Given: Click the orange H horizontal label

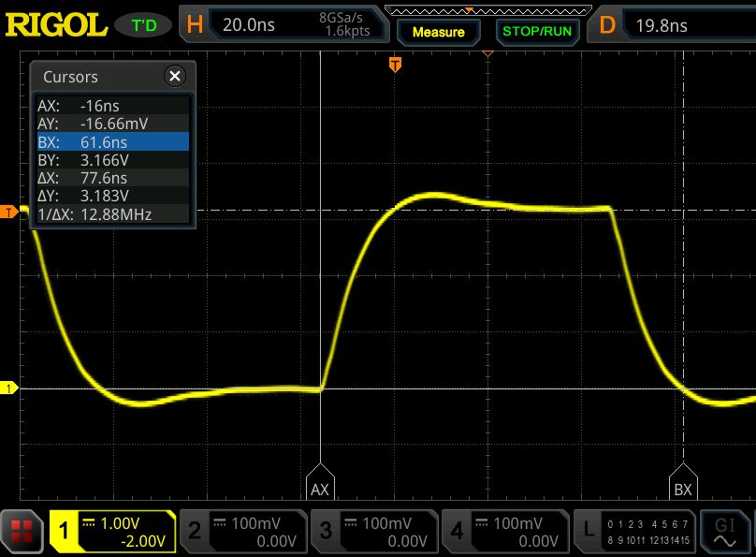Looking at the screenshot, I should (x=195, y=24).
